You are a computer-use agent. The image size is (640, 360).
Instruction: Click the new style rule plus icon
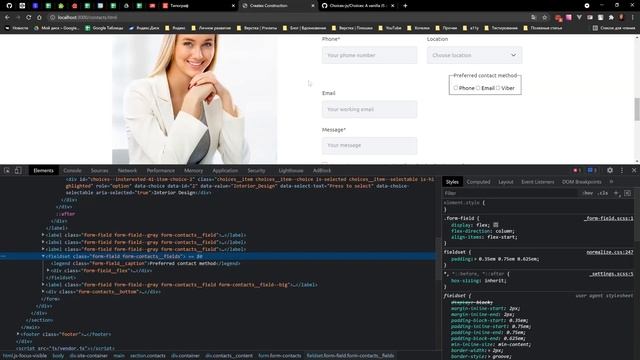616,193
